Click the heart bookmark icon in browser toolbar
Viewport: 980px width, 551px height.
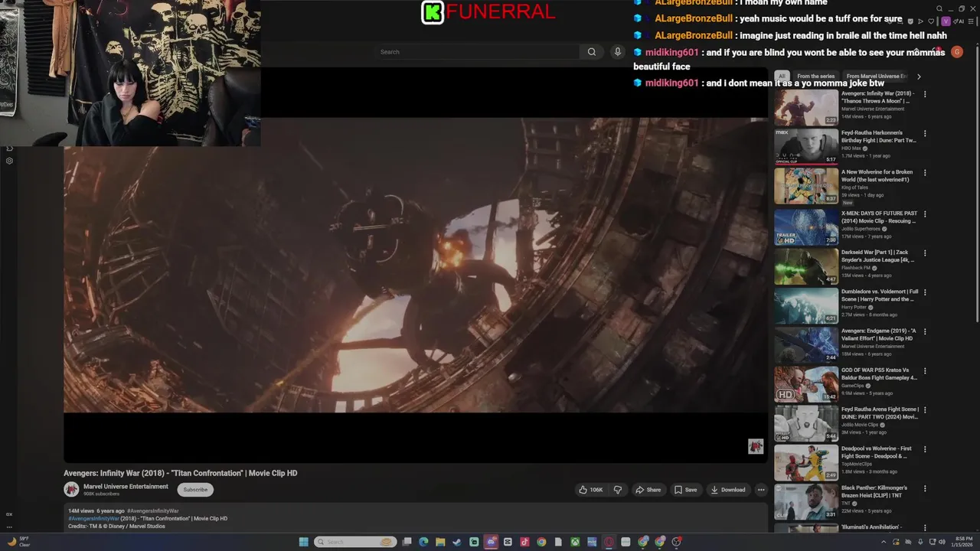[931, 21]
